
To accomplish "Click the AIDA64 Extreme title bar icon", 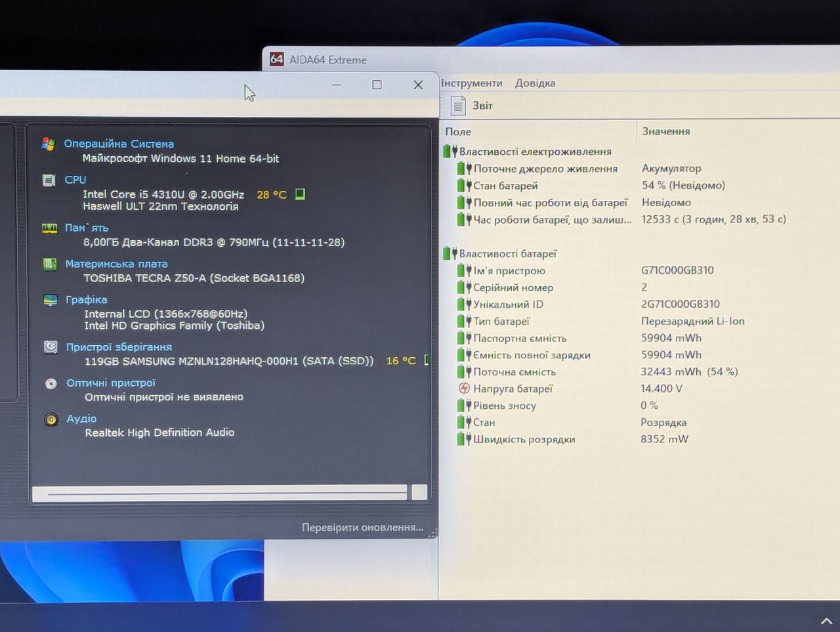I will (x=277, y=59).
